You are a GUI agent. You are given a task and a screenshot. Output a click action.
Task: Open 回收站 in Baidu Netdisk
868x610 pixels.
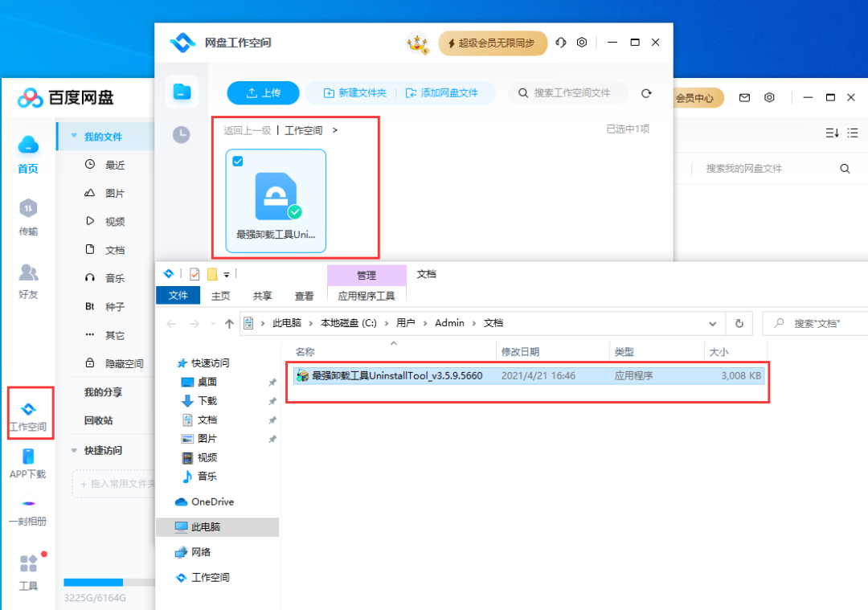click(x=99, y=420)
